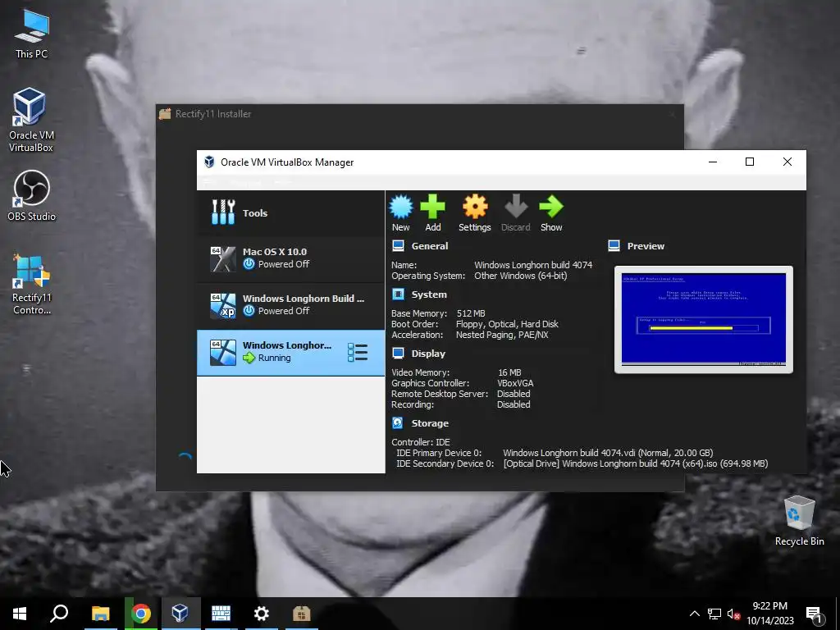The width and height of the screenshot is (840, 630).
Task: Click the Recording 'Disabled' value
Action: click(514, 404)
